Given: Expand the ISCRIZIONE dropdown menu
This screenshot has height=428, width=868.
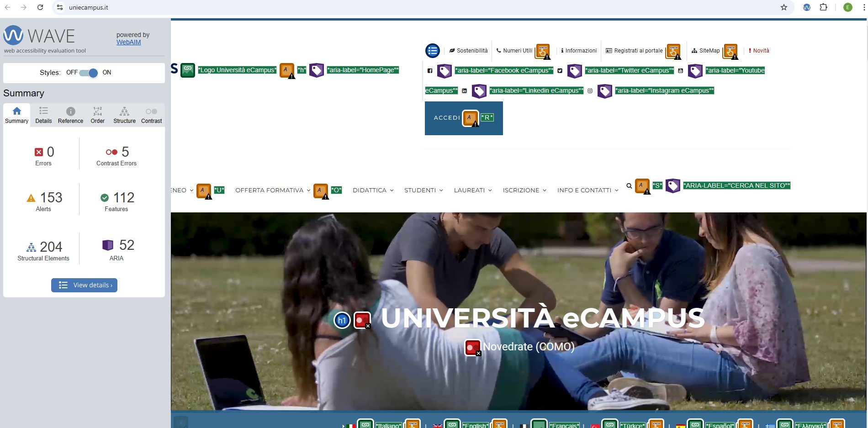Looking at the screenshot, I should click(x=524, y=190).
